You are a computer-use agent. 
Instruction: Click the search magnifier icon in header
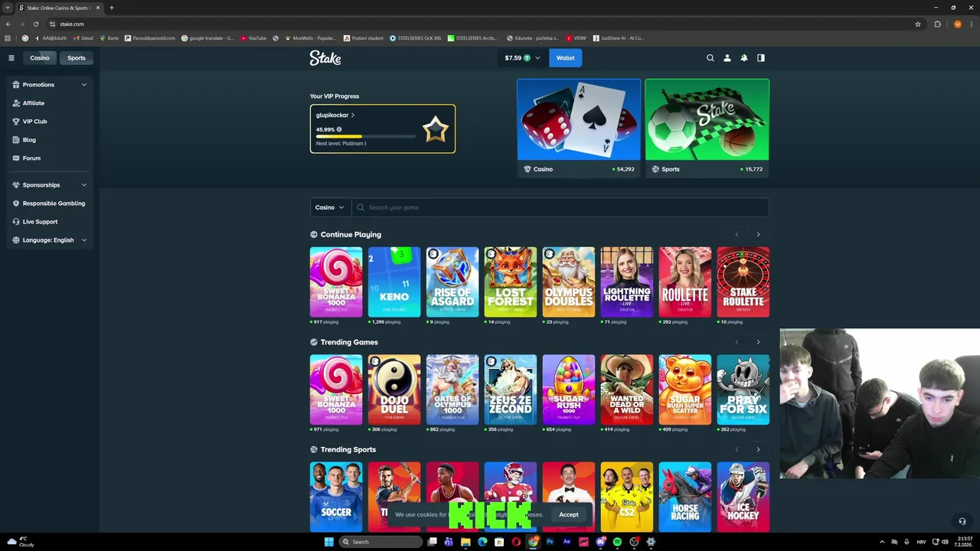tap(710, 58)
